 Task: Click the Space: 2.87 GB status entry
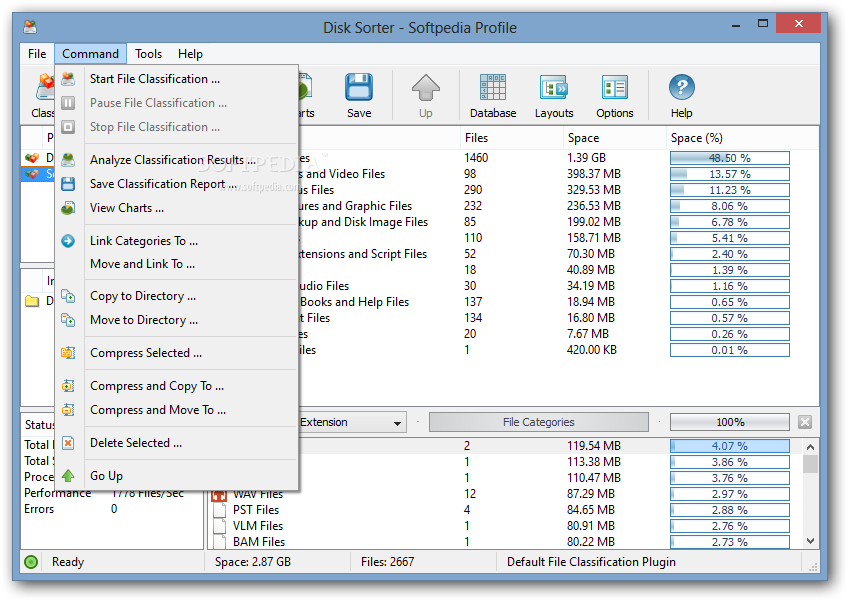(253, 562)
